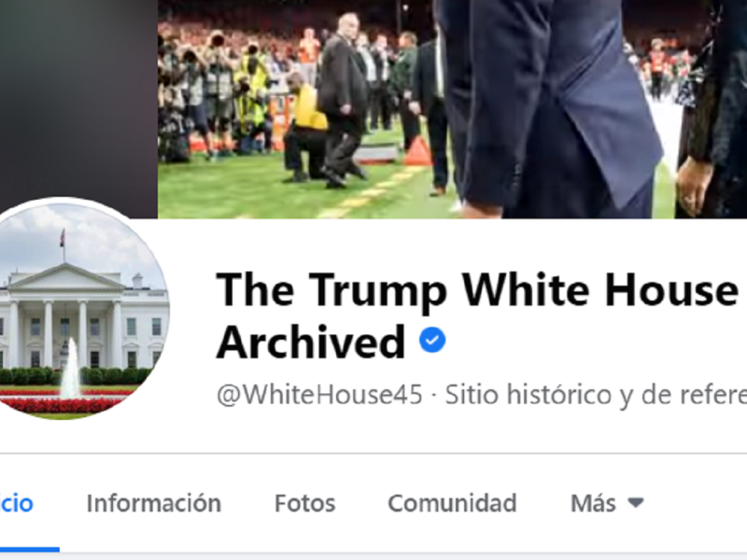Switch to the Inicio tab
747x560 pixels.
tap(16, 503)
